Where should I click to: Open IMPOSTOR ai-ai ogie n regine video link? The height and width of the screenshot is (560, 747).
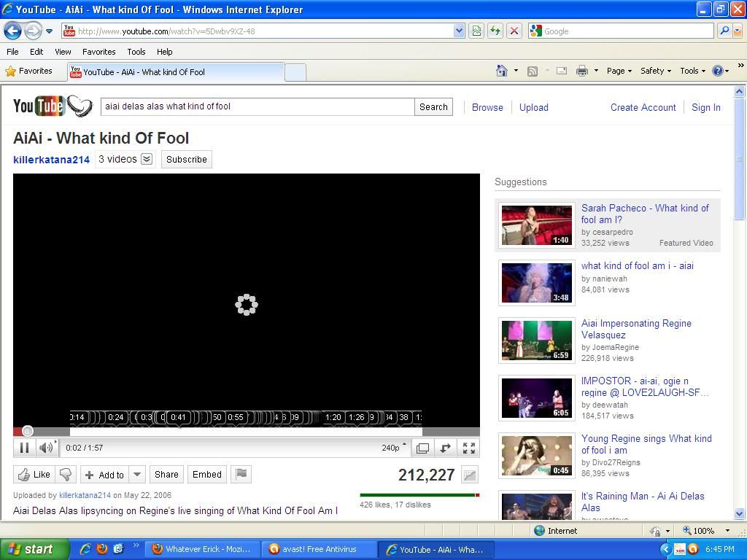pos(645,386)
